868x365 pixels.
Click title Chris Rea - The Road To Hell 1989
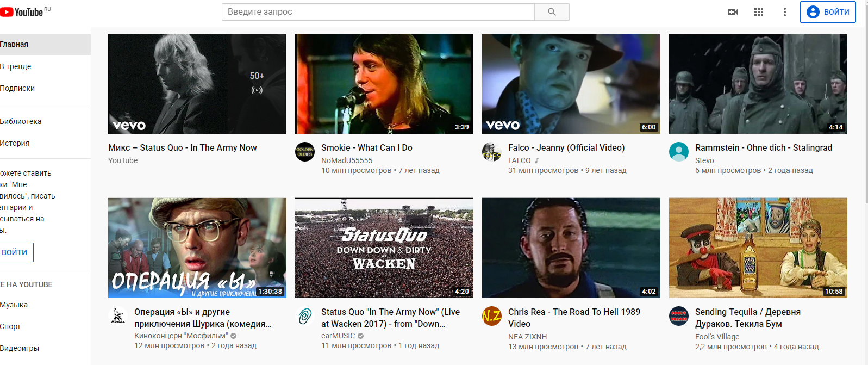point(574,318)
